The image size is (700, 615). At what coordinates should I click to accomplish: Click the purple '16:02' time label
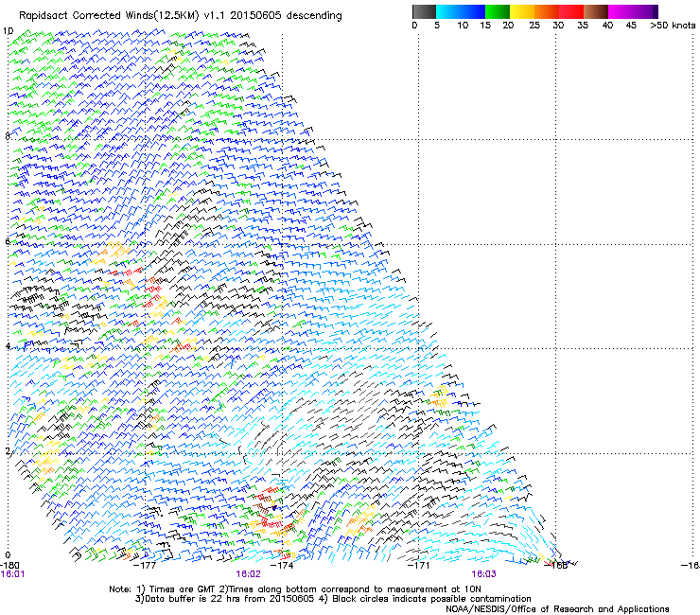pos(248,574)
